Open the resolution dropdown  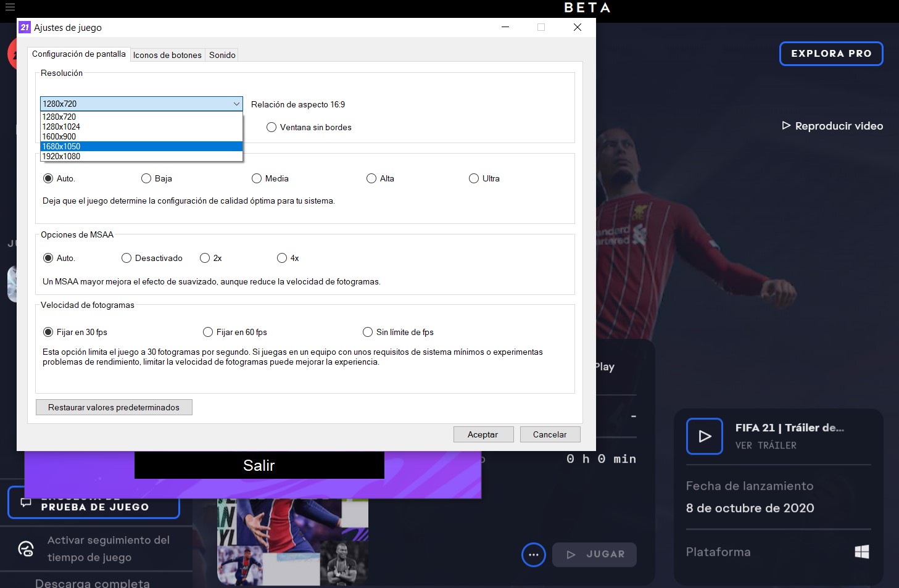237,103
